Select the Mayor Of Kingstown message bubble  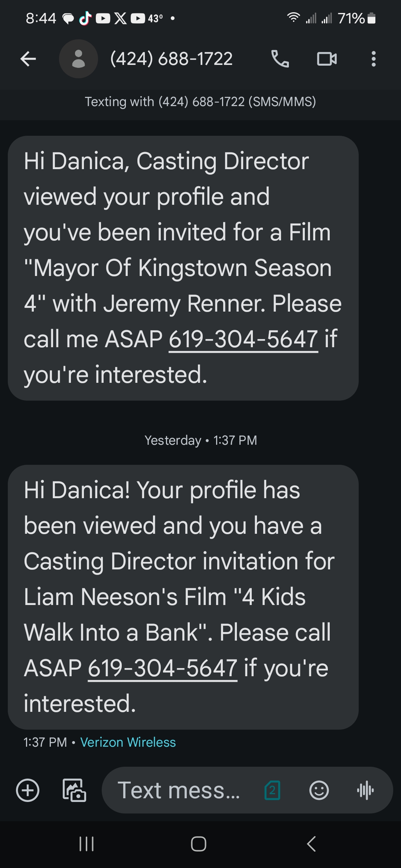183,268
